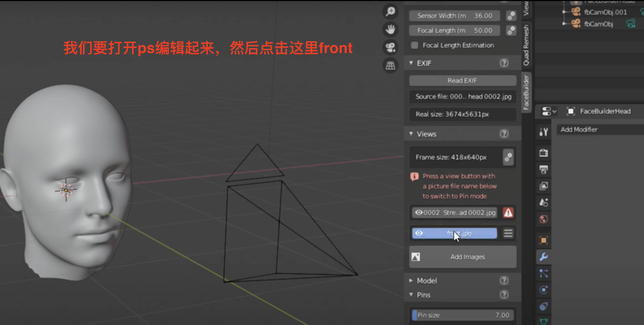
Task: Open Output properties printer tab
Action: click(544, 169)
